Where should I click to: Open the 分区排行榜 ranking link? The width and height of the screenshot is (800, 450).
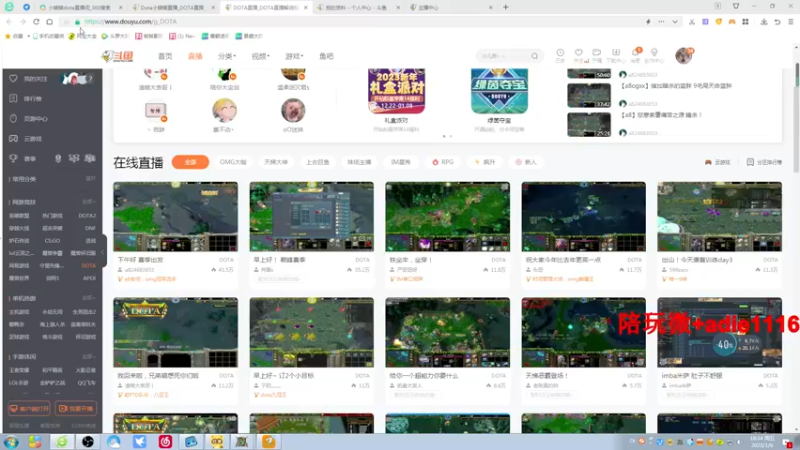pyautogui.click(x=764, y=162)
